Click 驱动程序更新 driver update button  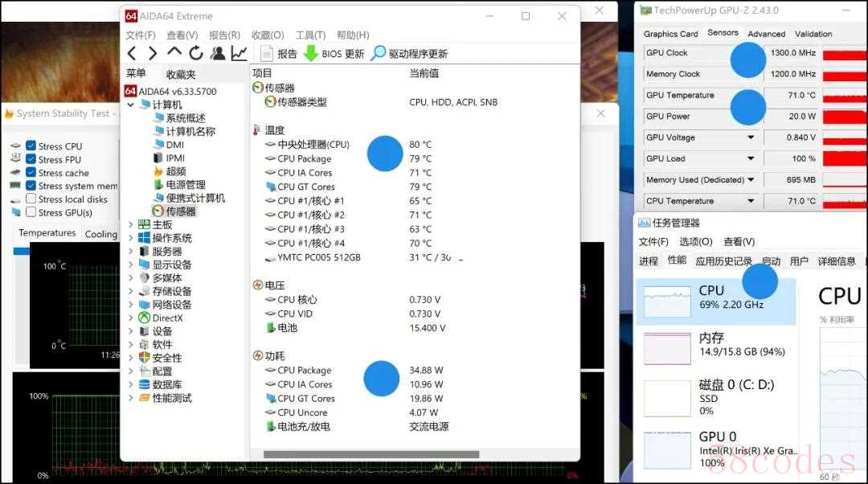tap(409, 54)
